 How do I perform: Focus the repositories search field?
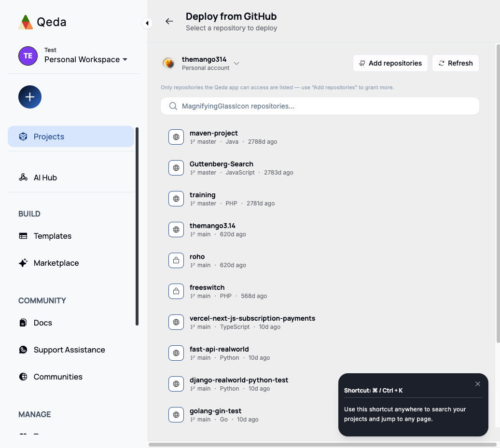tap(320, 106)
